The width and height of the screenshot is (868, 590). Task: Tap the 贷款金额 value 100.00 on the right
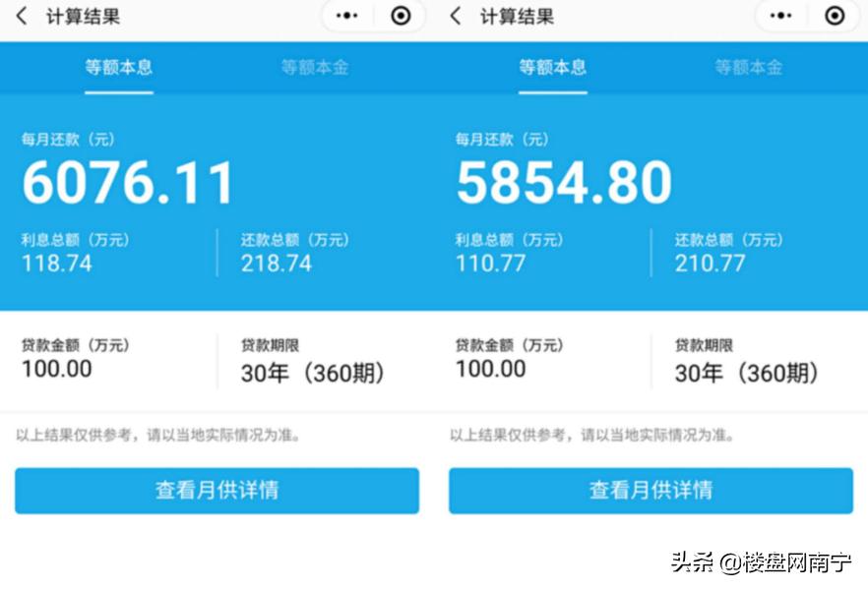492,370
